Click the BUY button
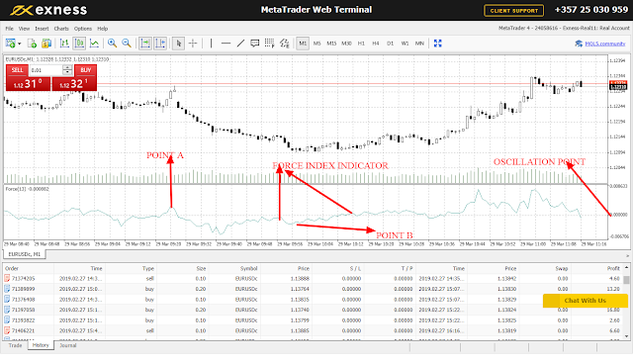 [x=86, y=70]
